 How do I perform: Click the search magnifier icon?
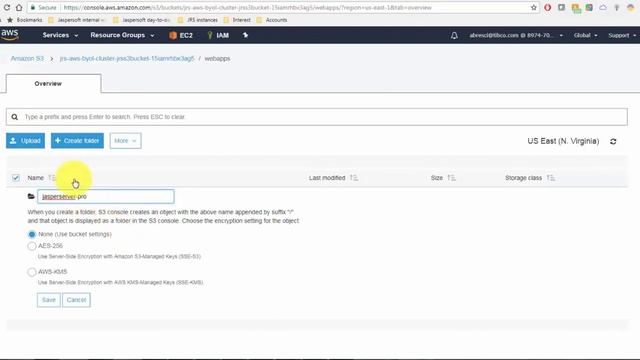point(15,117)
